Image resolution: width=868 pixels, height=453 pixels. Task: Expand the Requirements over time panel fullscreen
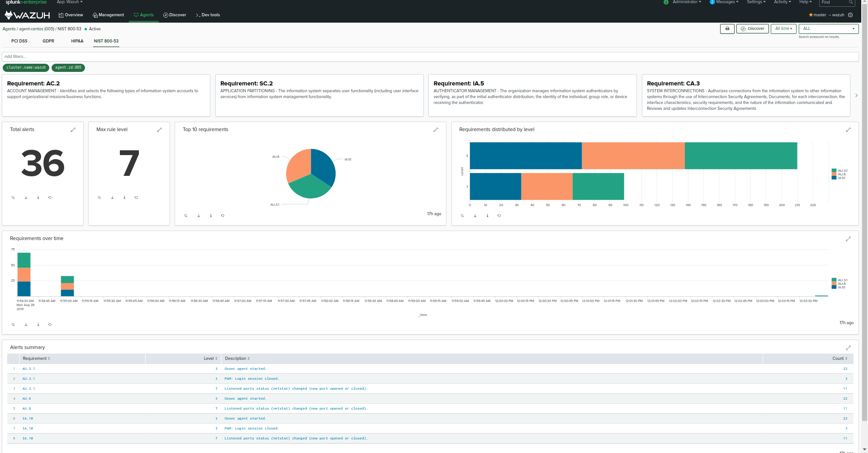coord(849,239)
